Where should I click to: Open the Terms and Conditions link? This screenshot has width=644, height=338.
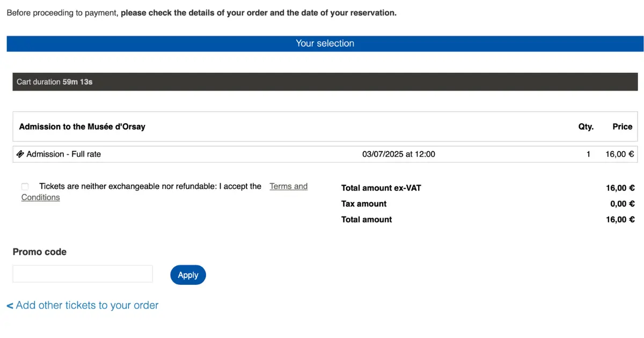coord(165,192)
